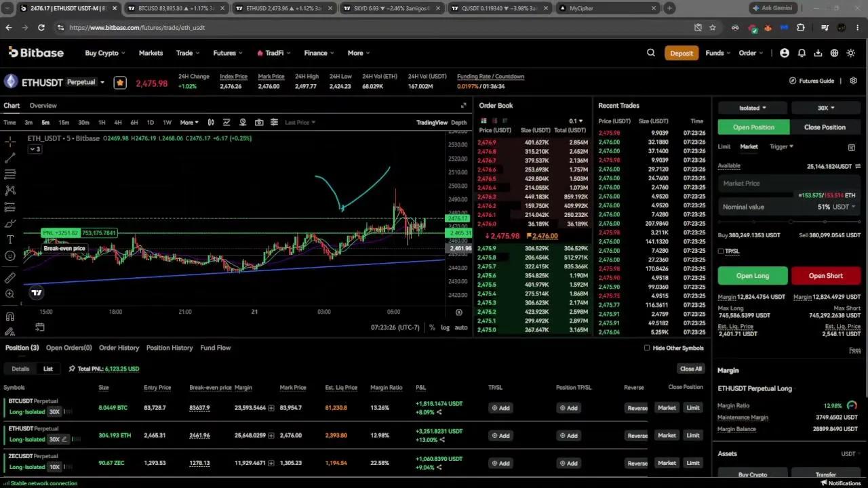Switch to Depth chart view
The image size is (868, 488).
pos(459,123)
